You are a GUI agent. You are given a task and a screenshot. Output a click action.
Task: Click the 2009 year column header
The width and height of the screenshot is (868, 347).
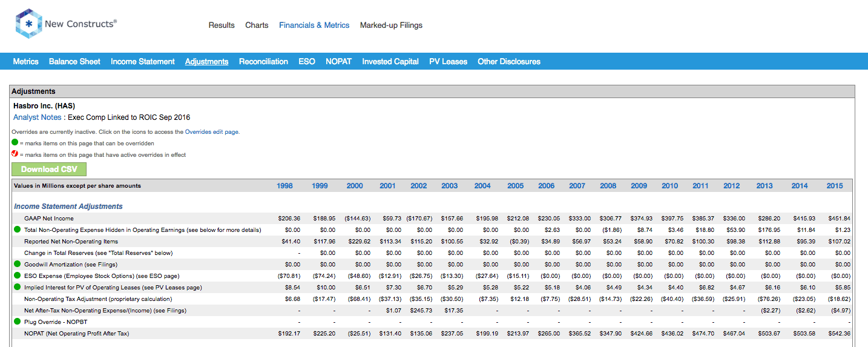tap(639, 186)
